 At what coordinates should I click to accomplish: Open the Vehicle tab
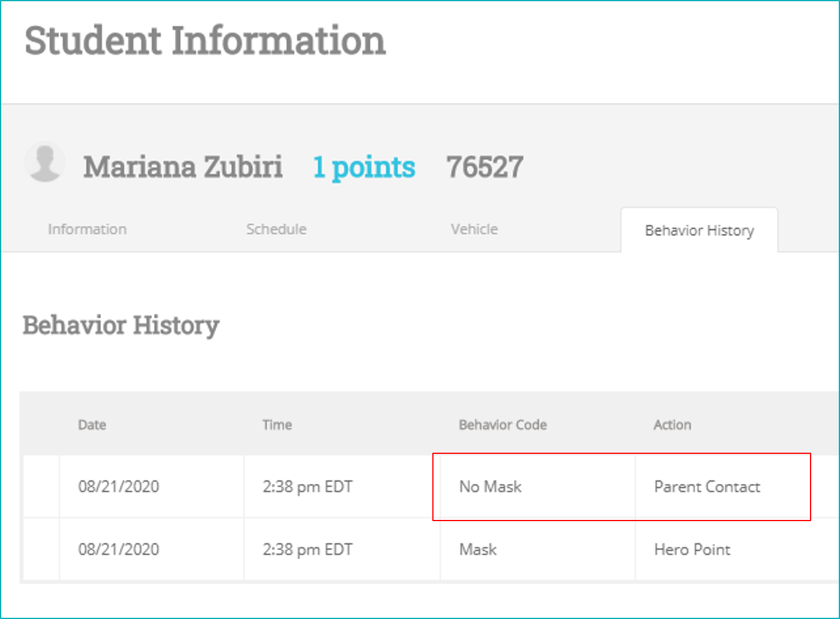[474, 229]
